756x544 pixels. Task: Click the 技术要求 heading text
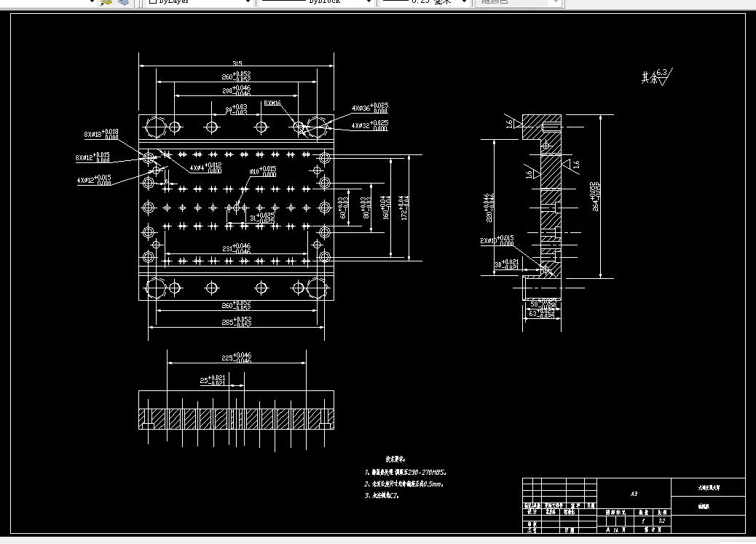[395, 460]
